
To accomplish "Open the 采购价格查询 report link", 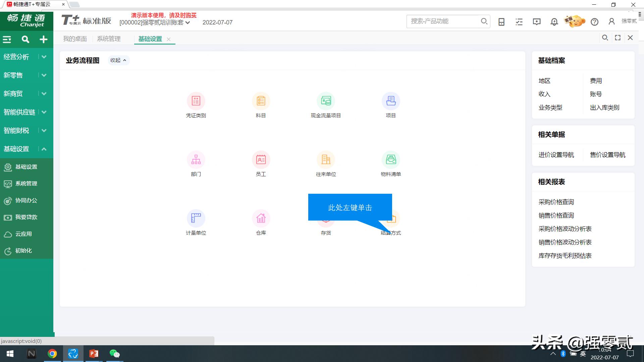I will [556, 201].
